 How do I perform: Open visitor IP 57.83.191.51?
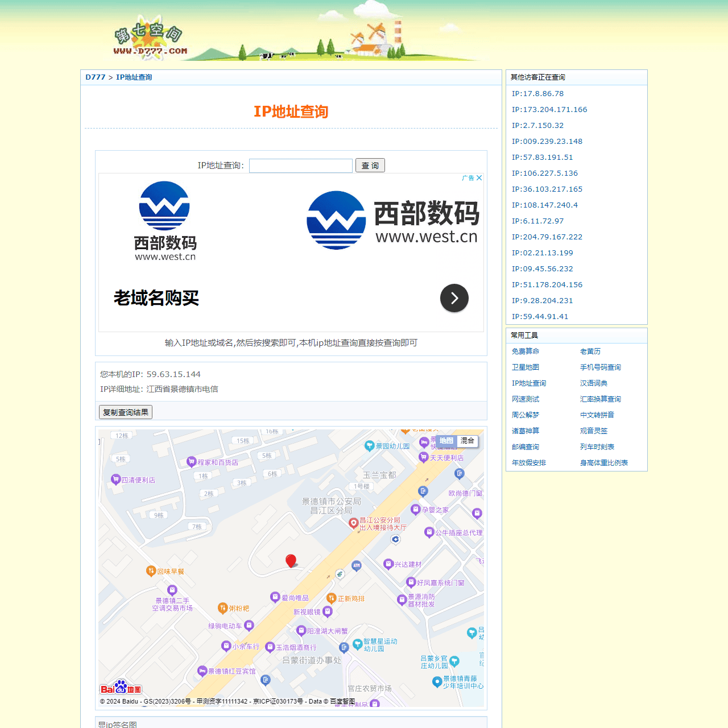[542, 158]
